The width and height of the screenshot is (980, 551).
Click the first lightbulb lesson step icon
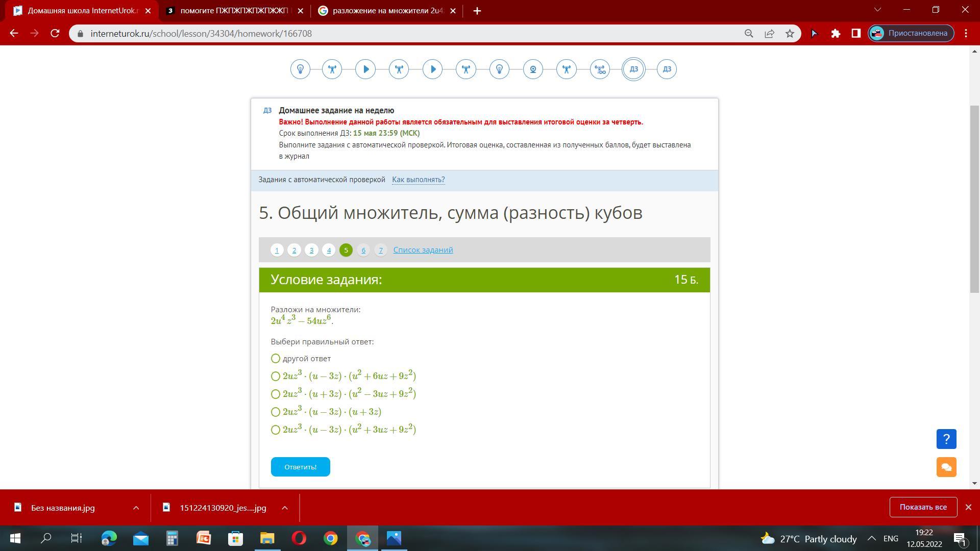[x=300, y=69]
